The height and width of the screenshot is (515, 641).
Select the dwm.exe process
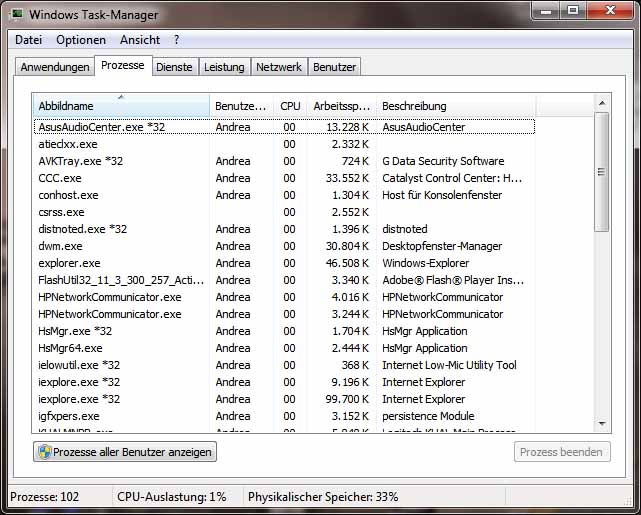(x=284, y=246)
